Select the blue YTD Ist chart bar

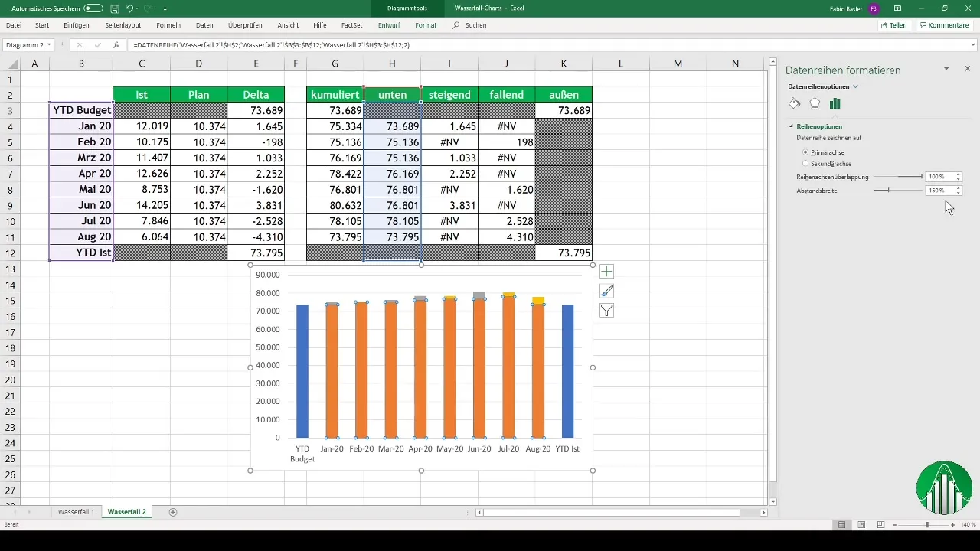click(x=567, y=371)
